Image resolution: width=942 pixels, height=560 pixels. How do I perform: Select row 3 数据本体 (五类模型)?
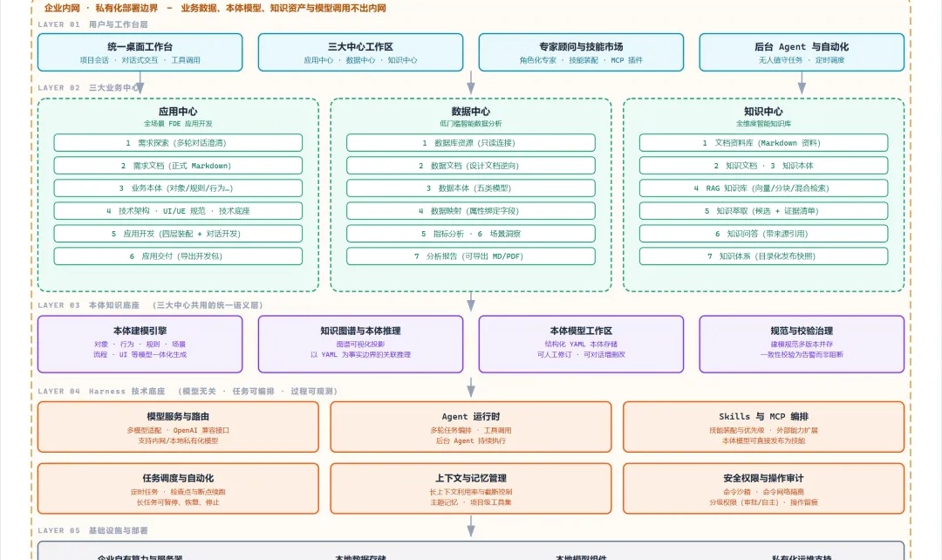click(470, 188)
